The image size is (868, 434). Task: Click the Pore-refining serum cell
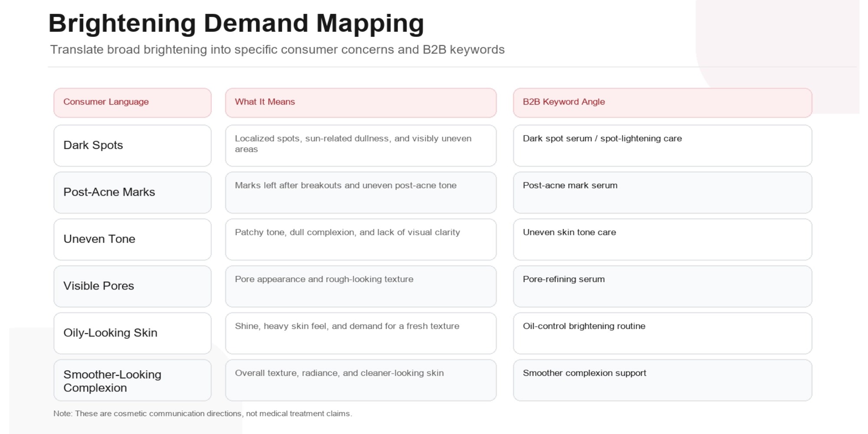662,286
